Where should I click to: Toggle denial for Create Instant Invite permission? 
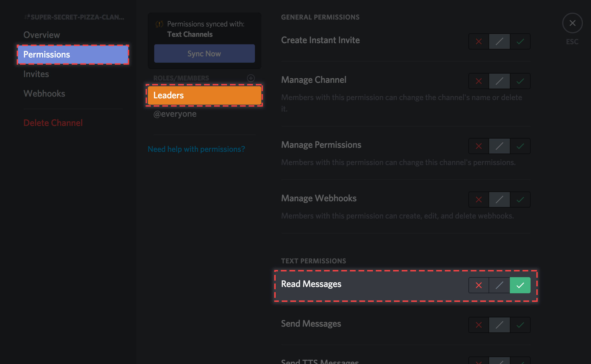(479, 41)
